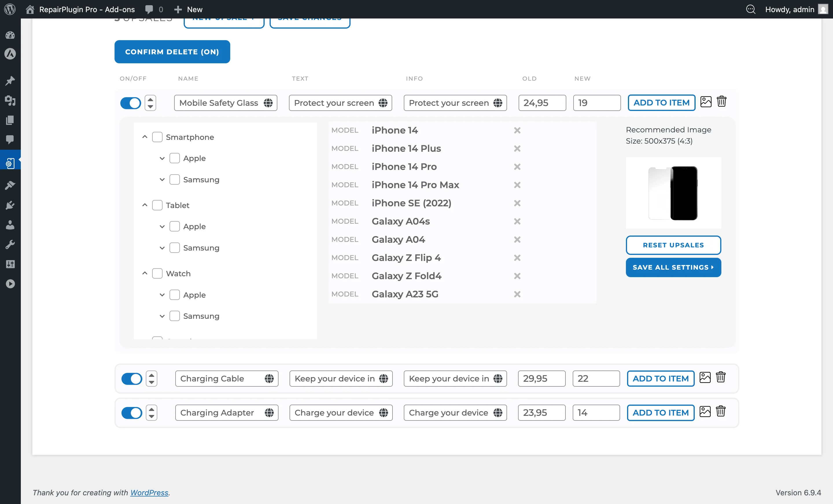The image size is (833, 504).
Task: Open the Comments panel icon
Action: [x=10, y=140]
